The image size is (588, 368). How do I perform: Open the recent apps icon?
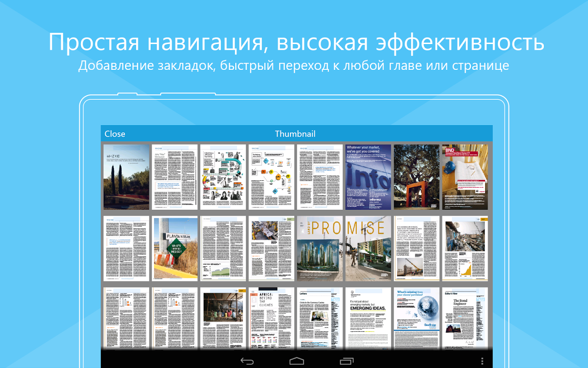pos(346,361)
